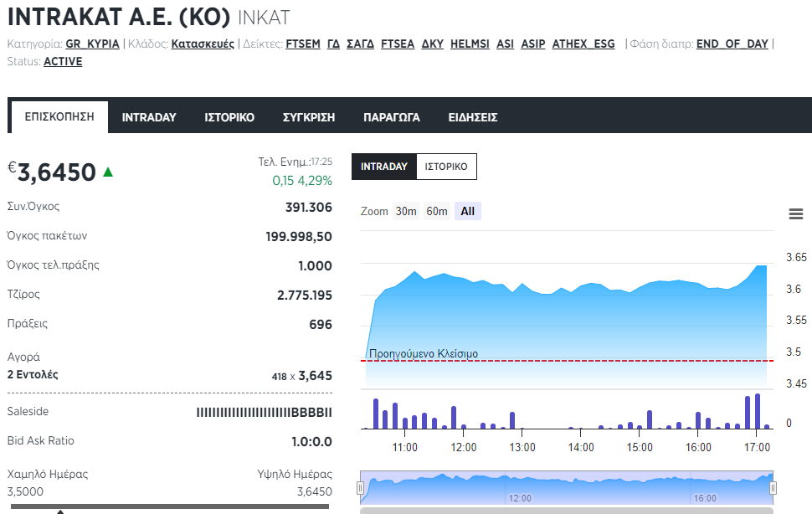Click the END_OF_DAY trading phase link
The width and height of the screenshot is (812, 514).
click(x=732, y=44)
